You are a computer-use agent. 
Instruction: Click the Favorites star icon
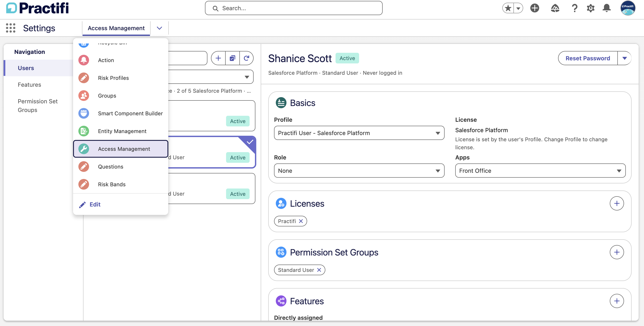[508, 8]
